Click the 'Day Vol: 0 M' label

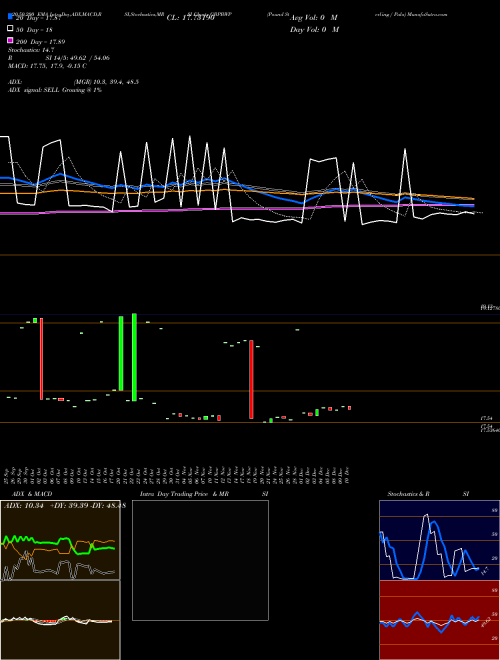point(314,29)
